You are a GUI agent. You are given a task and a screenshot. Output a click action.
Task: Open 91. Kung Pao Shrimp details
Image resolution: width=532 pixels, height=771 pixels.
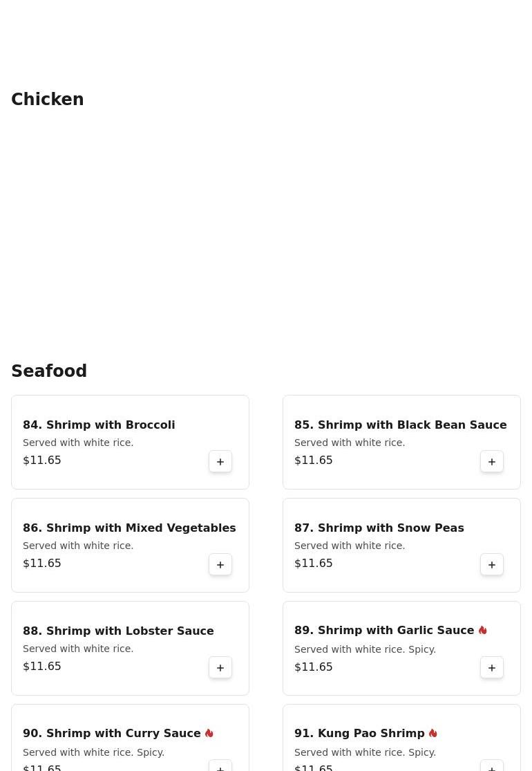[x=359, y=734]
